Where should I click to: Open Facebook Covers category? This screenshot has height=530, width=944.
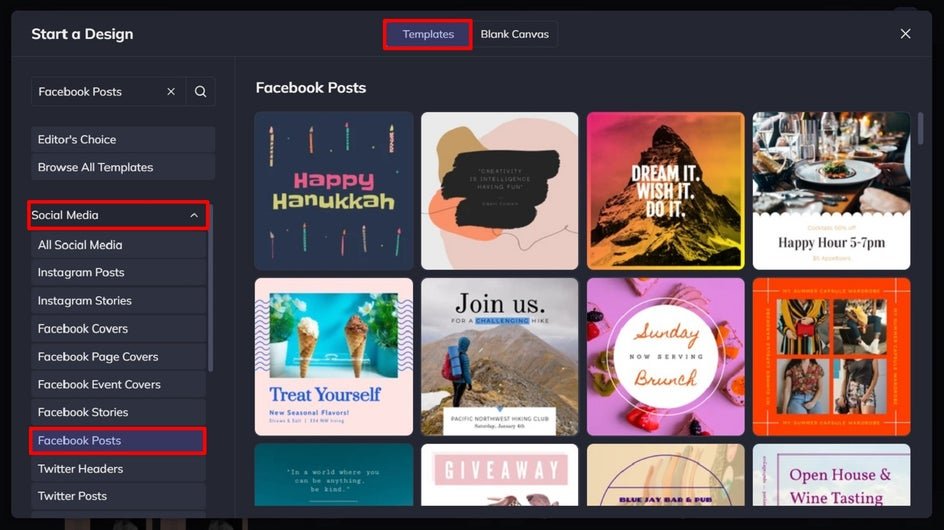pyautogui.click(x=117, y=329)
